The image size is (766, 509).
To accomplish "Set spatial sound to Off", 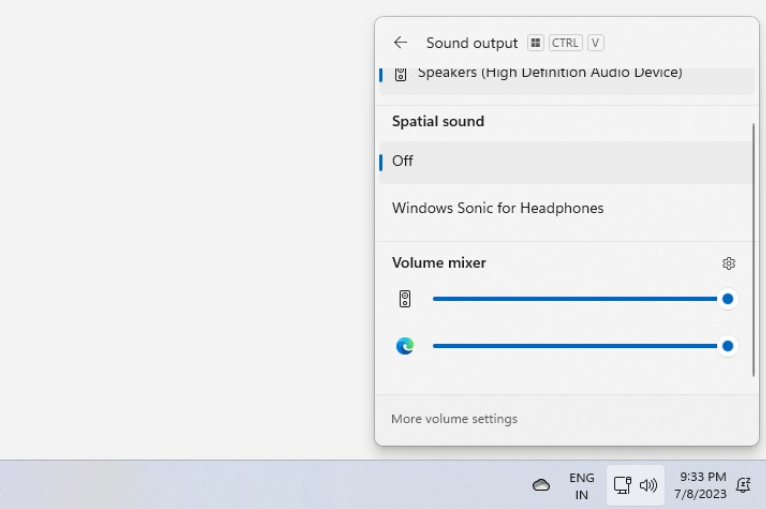I will (x=403, y=161).
